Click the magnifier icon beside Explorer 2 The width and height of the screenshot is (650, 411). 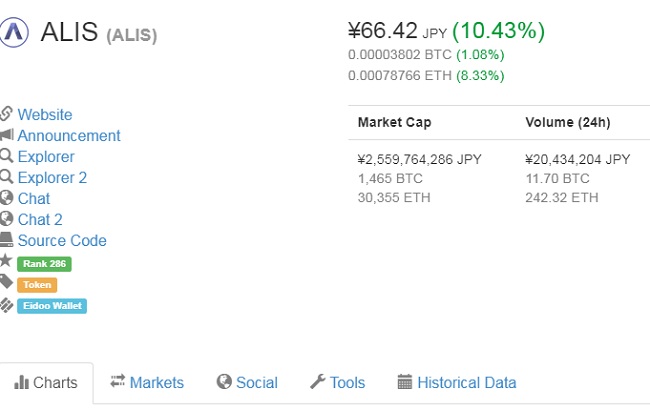point(7,177)
